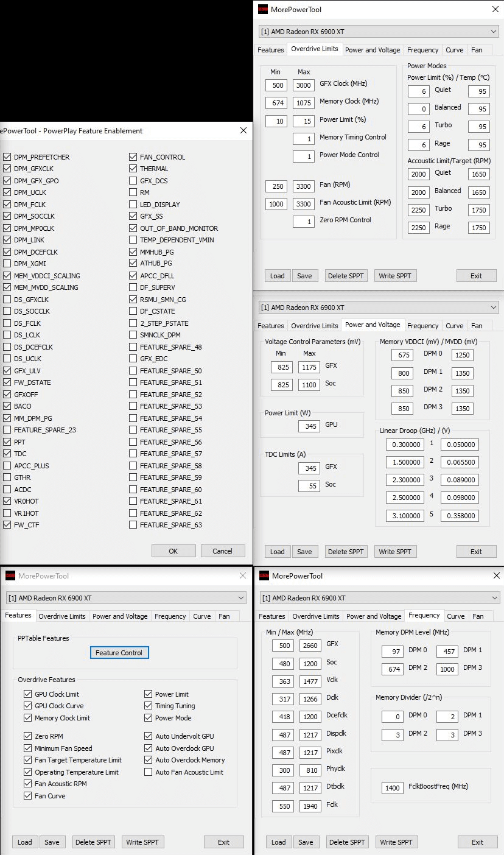Open the GPU dropdown in the Power and Voltage window
This screenshot has height=855, width=504.
379,308
